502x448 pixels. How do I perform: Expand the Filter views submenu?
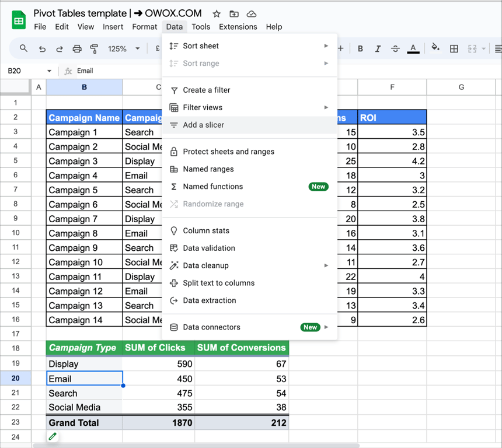250,107
